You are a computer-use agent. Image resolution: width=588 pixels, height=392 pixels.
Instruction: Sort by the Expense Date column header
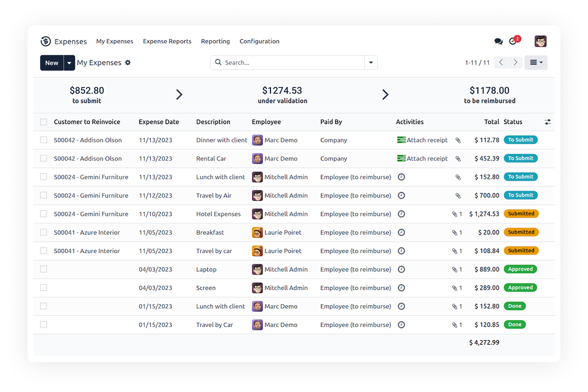(x=159, y=122)
